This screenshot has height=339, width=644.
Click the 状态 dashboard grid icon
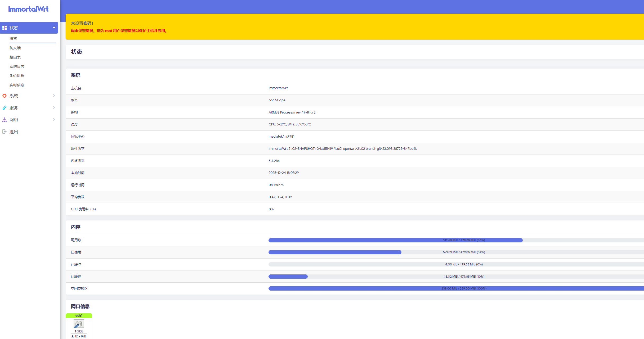point(5,28)
